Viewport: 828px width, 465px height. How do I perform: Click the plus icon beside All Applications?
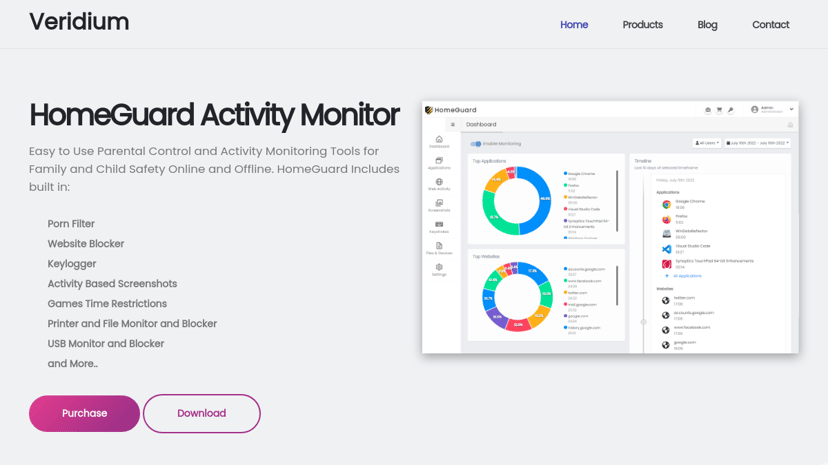[x=666, y=276]
